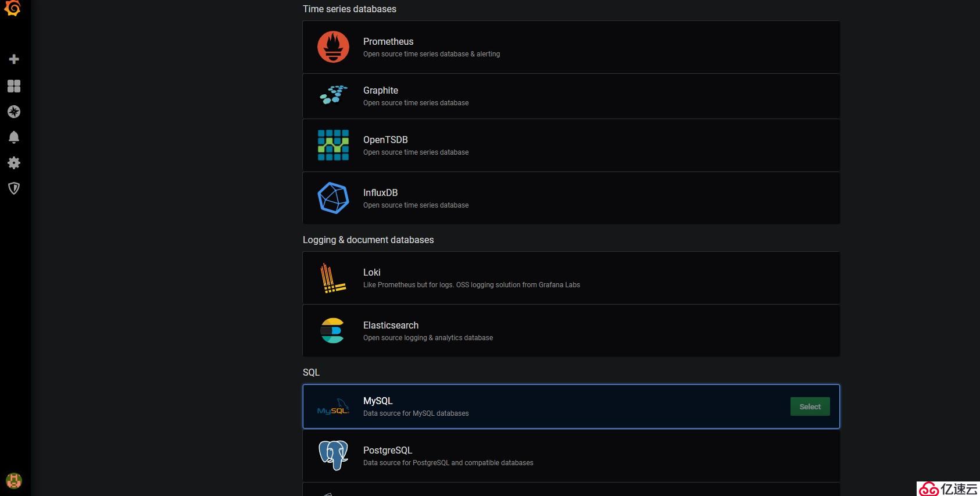Click the MySQL dolphin logo
This screenshot has width=980, height=496.
pos(333,406)
